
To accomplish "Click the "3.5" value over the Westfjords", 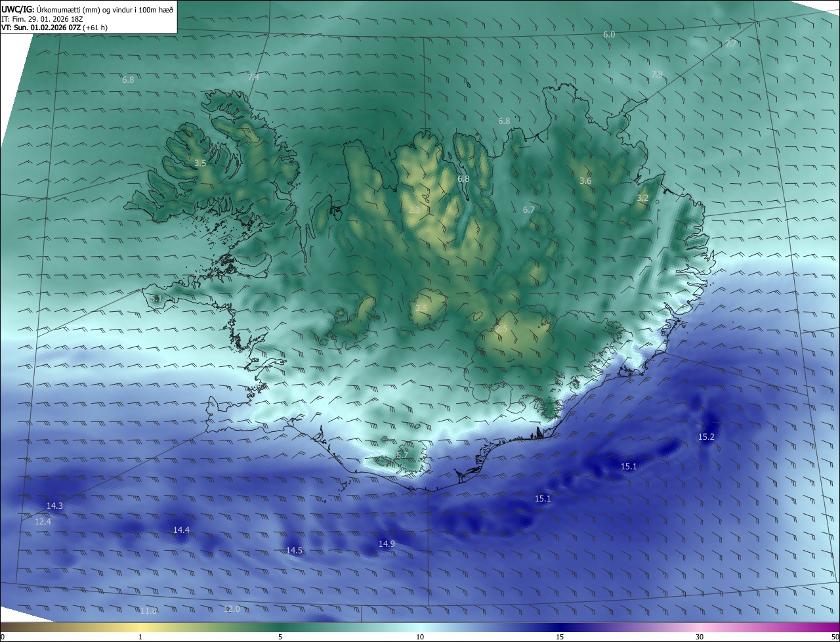I will 200,163.
